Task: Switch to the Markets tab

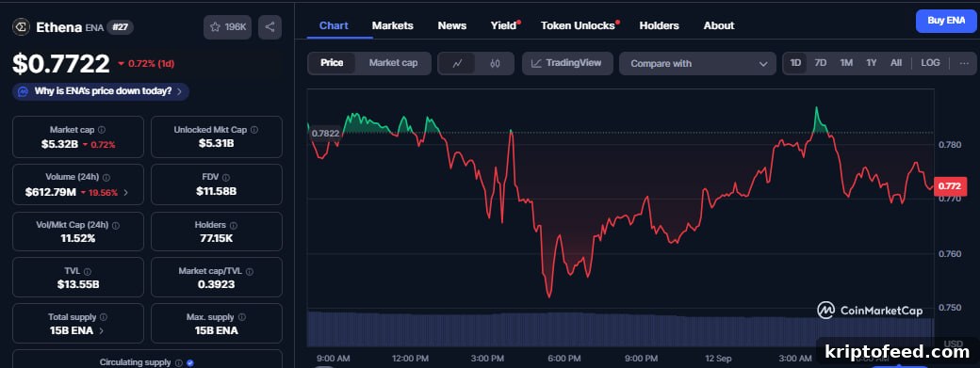Action: 393,25
